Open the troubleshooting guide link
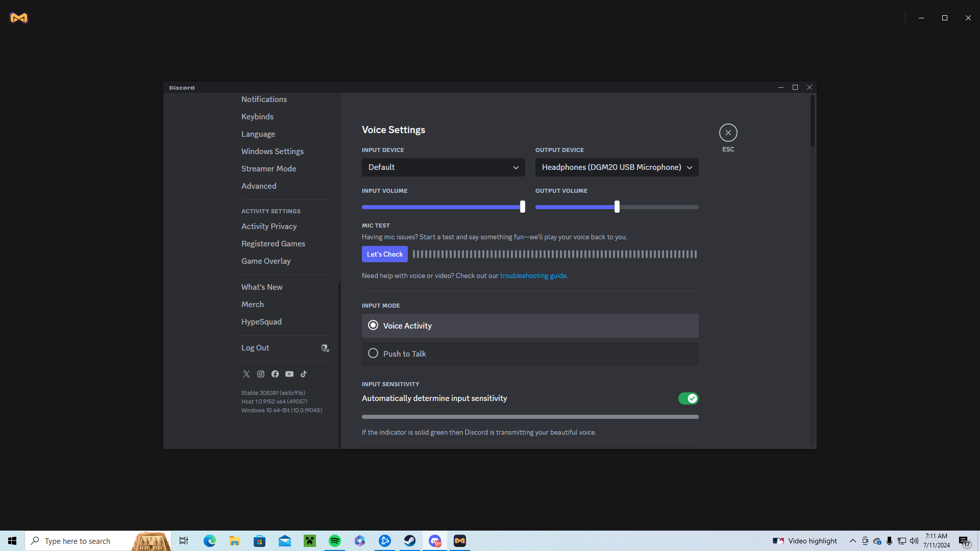This screenshot has height=551, width=980. pyautogui.click(x=533, y=276)
